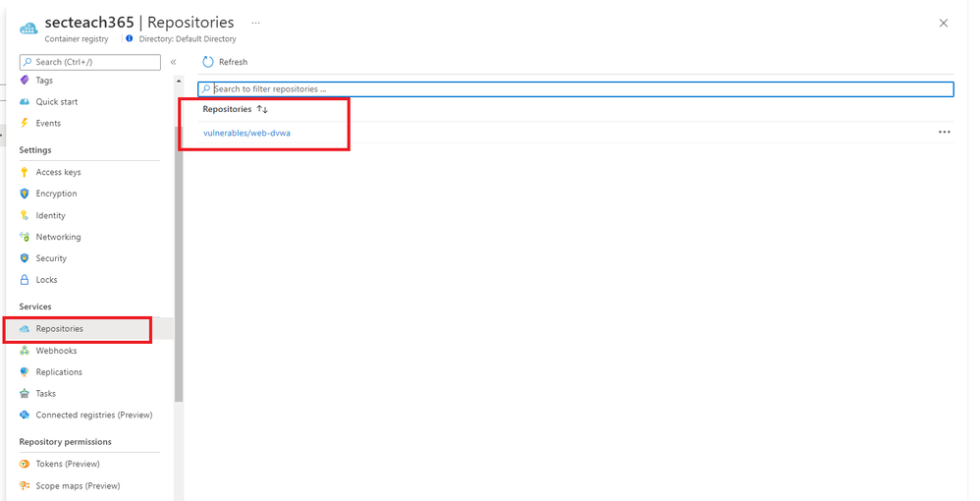Click the blue info icon beside Directory
The height and width of the screenshot is (501, 980).
click(130, 38)
